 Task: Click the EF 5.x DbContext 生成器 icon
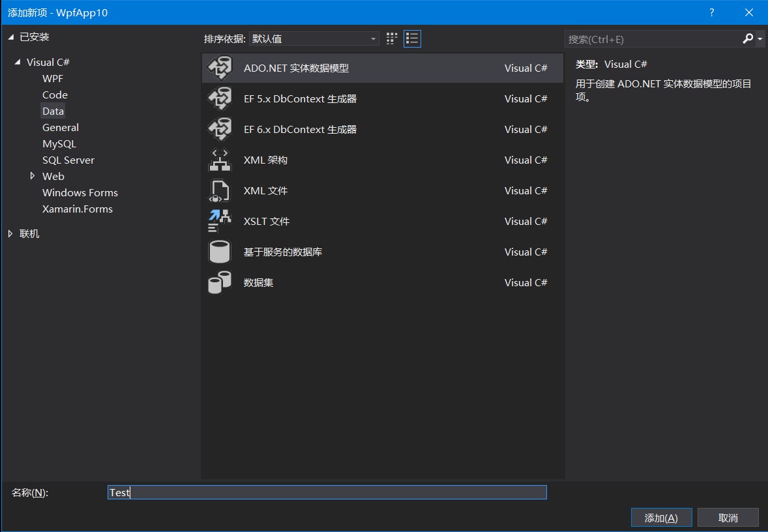(220, 98)
